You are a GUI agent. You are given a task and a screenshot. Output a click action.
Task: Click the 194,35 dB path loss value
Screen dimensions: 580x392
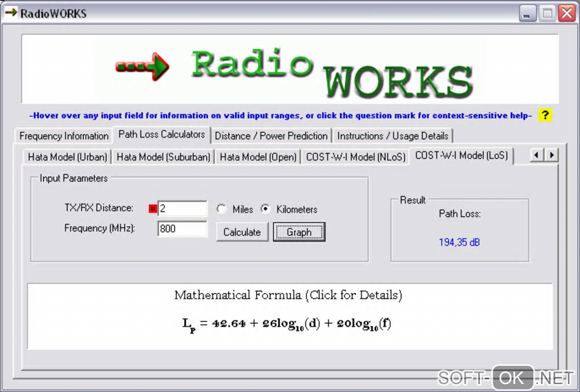[x=459, y=243]
